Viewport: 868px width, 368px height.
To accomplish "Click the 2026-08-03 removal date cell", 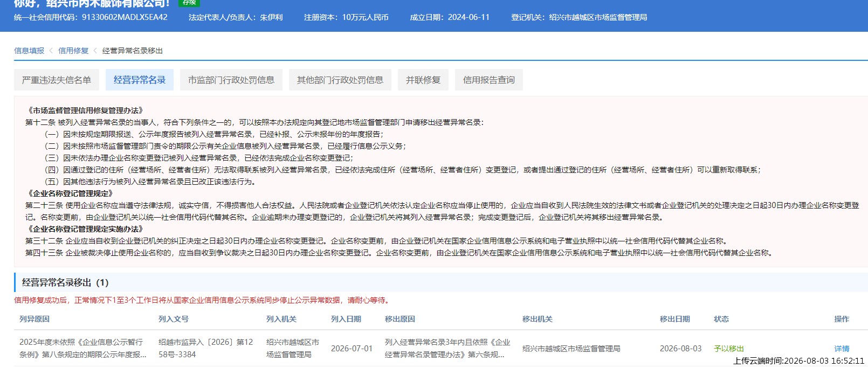I will 681,349.
